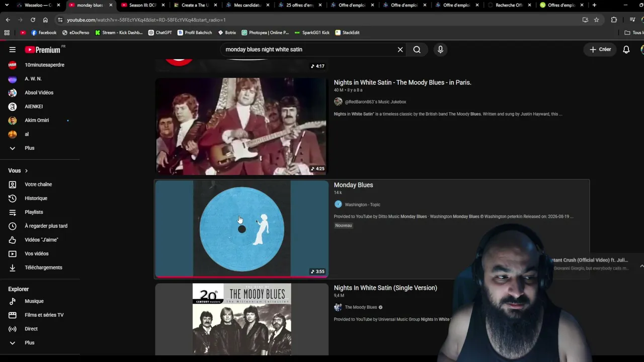Open the Créer upload menu
Viewport: 644px width, 362px height.
pyautogui.click(x=600, y=50)
